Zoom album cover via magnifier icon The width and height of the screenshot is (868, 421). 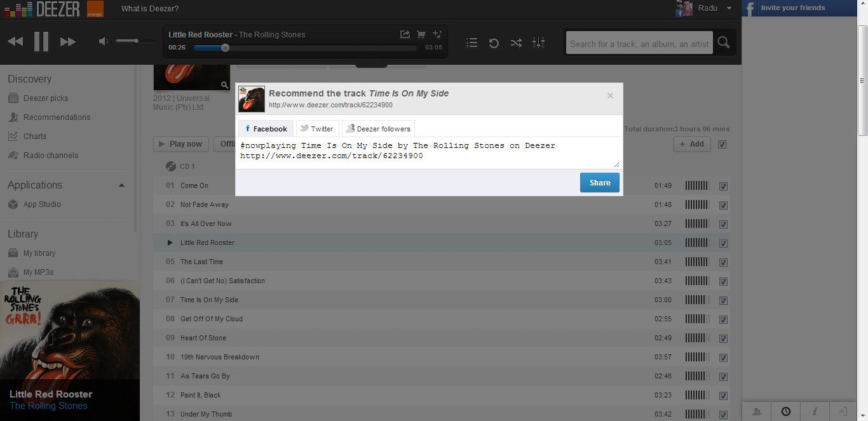224,84
